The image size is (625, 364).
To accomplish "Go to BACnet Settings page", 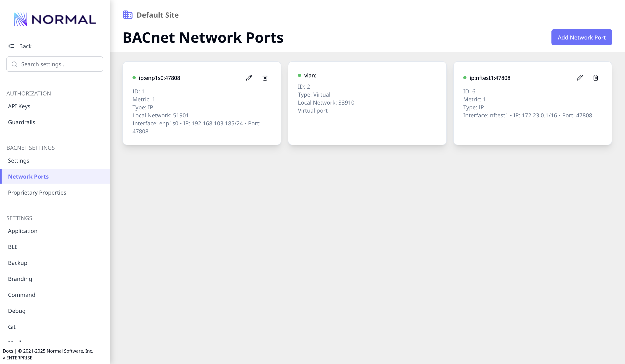I will pyautogui.click(x=19, y=161).
